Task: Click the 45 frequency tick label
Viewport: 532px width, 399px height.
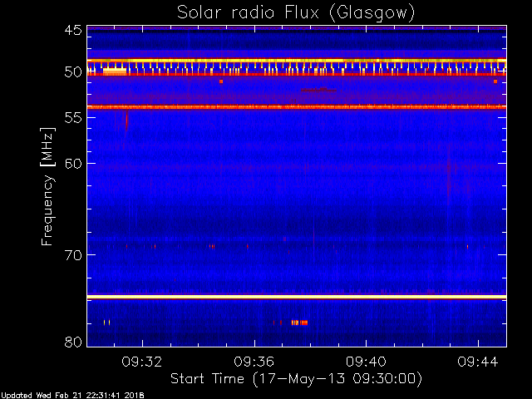Action: [73, 30]
